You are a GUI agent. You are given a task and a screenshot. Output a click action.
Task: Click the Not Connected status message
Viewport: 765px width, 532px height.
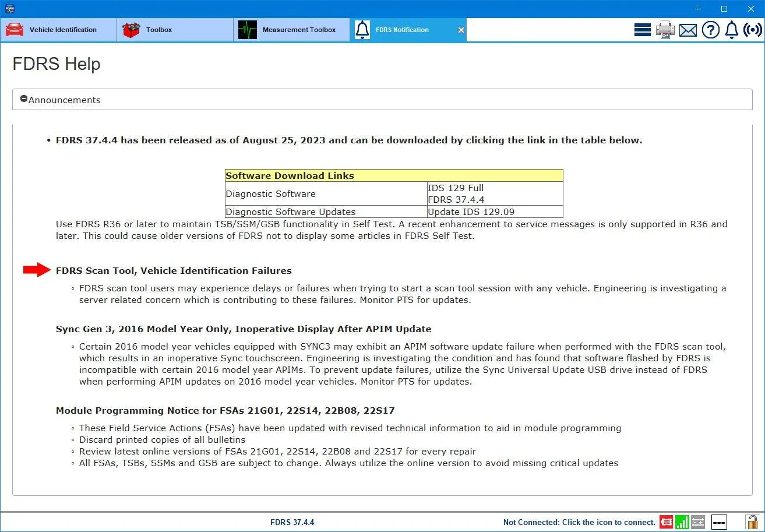tap(579, 522)
